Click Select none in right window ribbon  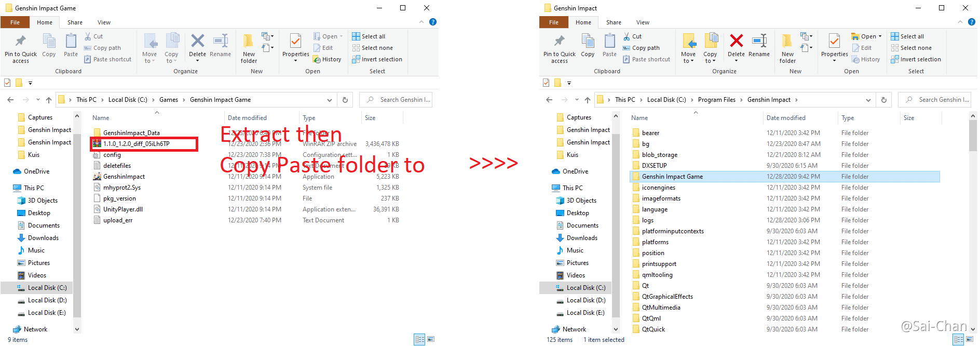[x=911, y=48]
